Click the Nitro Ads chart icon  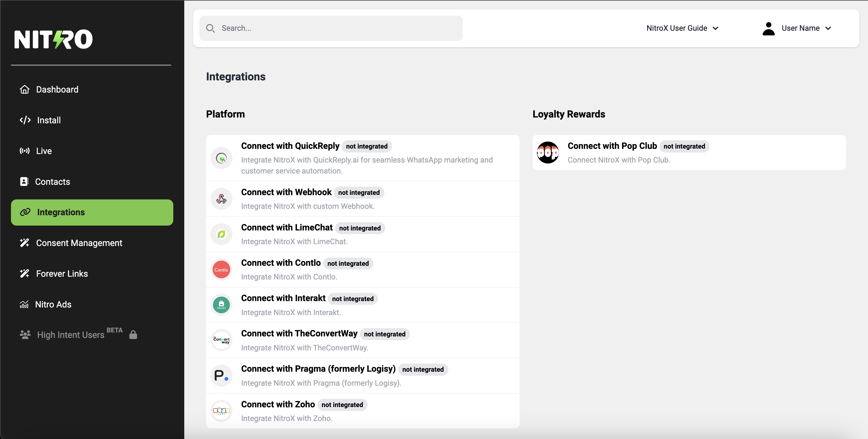24,304
